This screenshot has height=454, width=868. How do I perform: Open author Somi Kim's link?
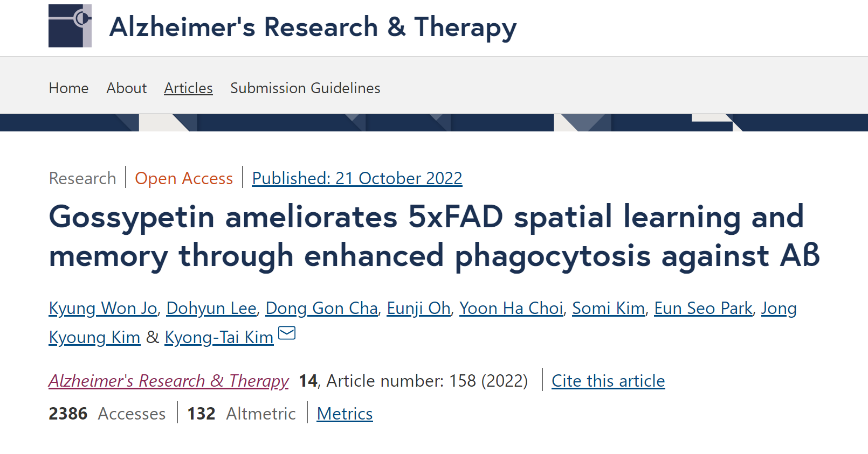pos(609,308)
